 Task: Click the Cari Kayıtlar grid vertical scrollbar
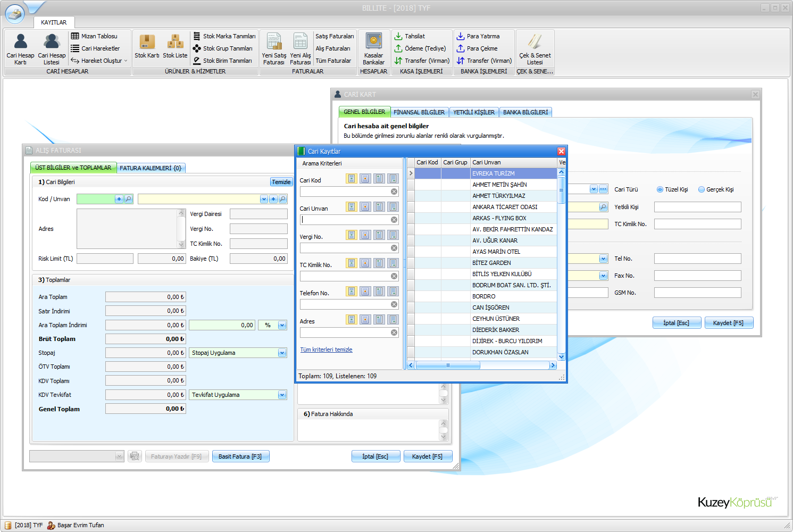click(x=561, y=190)
